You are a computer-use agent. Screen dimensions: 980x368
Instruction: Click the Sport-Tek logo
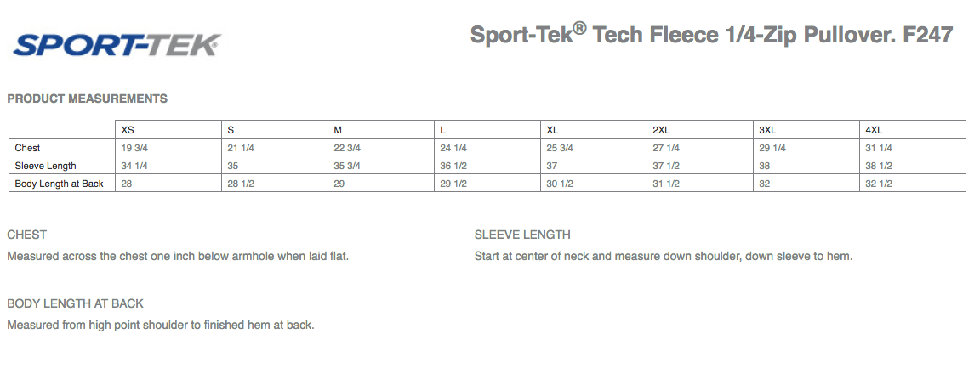(x=117, y=46)
